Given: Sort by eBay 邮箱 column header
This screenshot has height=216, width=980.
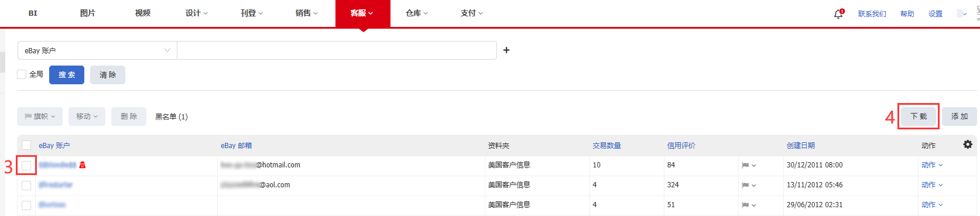Looking at the screenshot, I should (237, 146).
